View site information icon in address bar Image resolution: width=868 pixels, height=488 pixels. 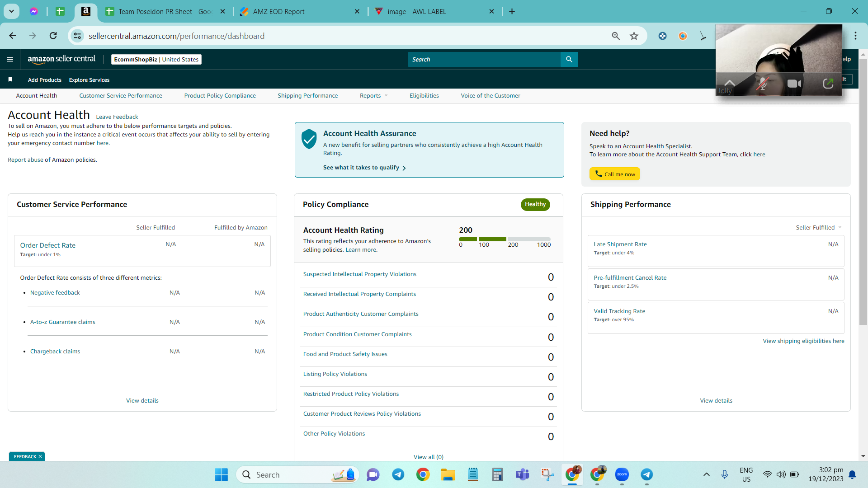coord(78,36)
